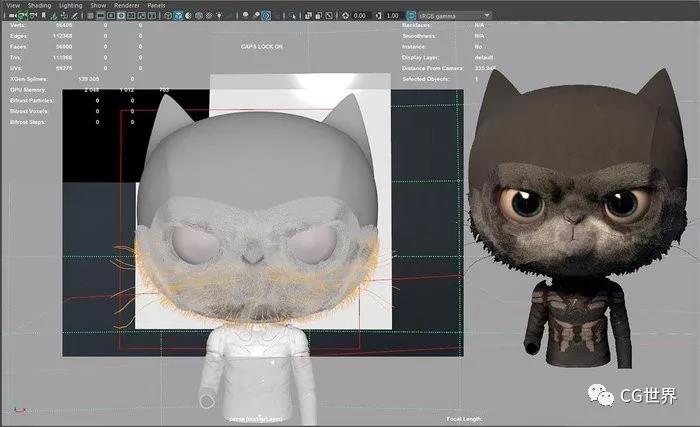Open the Renderer menu

[x=127, y=5]
